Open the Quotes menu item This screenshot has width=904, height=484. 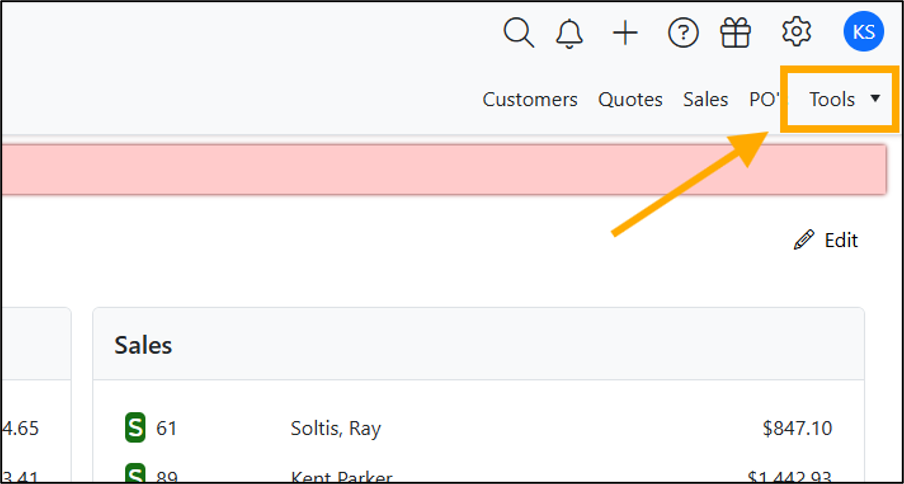pos(630,100)
